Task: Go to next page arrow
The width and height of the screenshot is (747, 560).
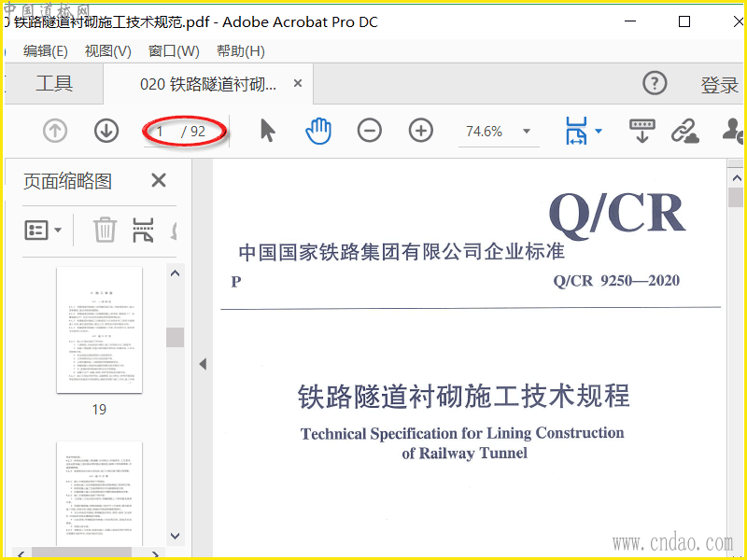Action: pyautogui.click(x=106, y=131)
